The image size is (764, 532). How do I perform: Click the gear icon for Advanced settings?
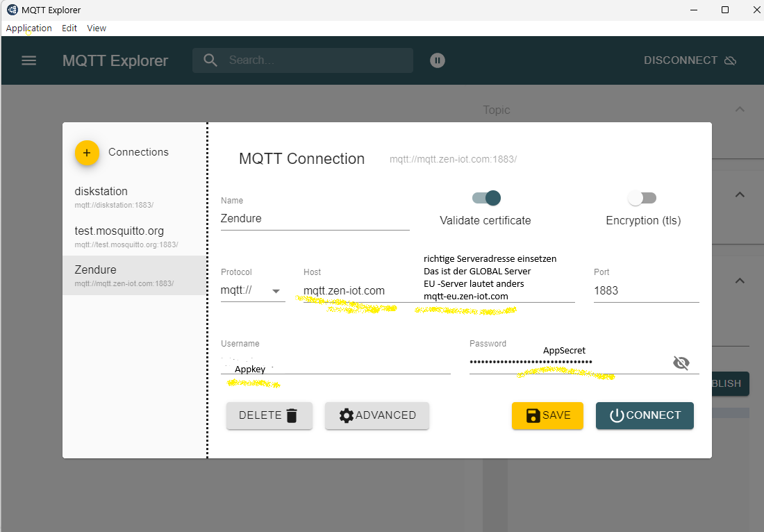(x=346, y=415)
